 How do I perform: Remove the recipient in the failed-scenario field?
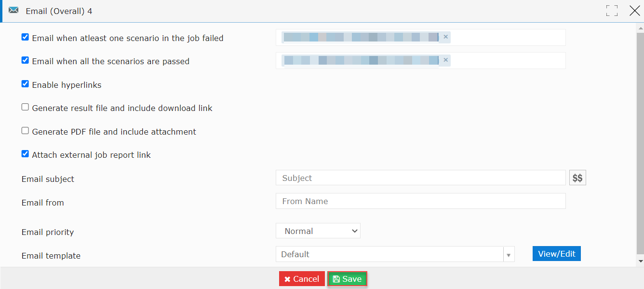(x=445, y=37)
